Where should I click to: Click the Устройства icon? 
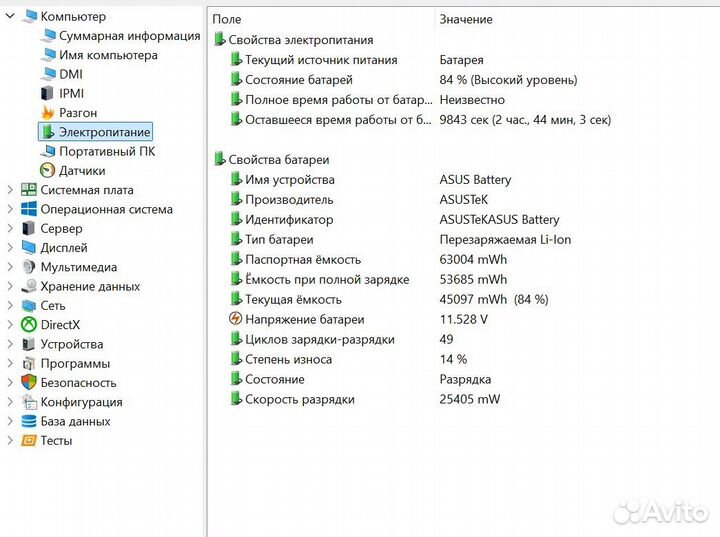coord(28,344)
